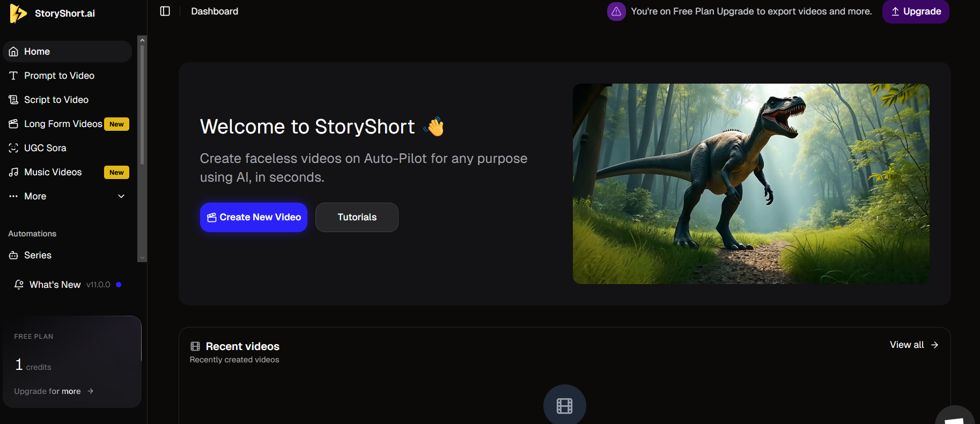The width and height of the screenshot is (980, 424).
Task: Click the sidebar scrollbar
Action: pyautogui.click(x=142, y=105)
